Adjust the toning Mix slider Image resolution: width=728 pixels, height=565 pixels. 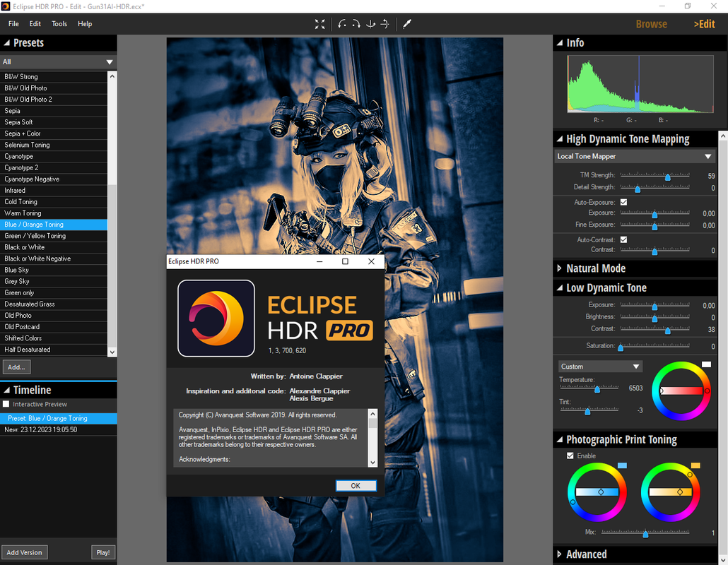(x=645, y=533)
